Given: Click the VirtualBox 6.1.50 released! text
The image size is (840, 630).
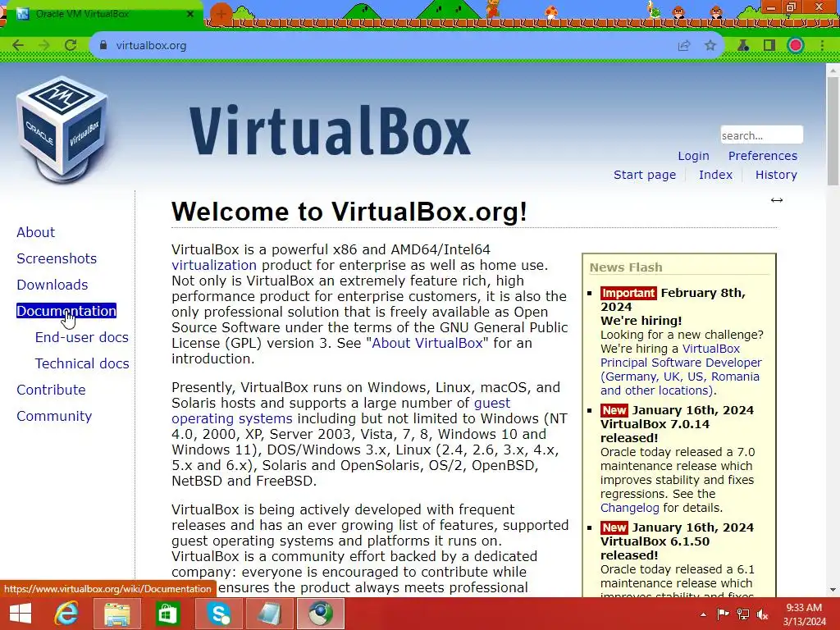Looking at the screenshot, I should coord(655,549).
